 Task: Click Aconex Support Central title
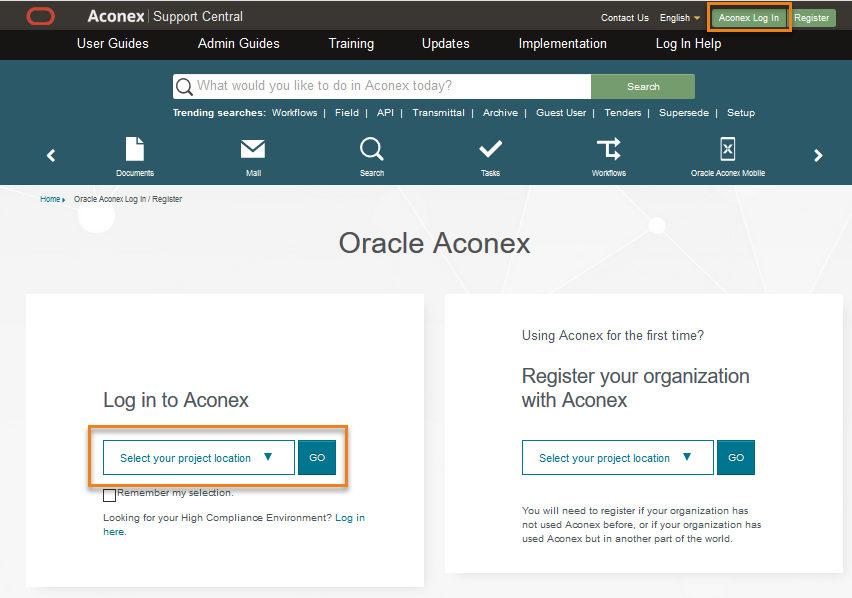(165, 16)
